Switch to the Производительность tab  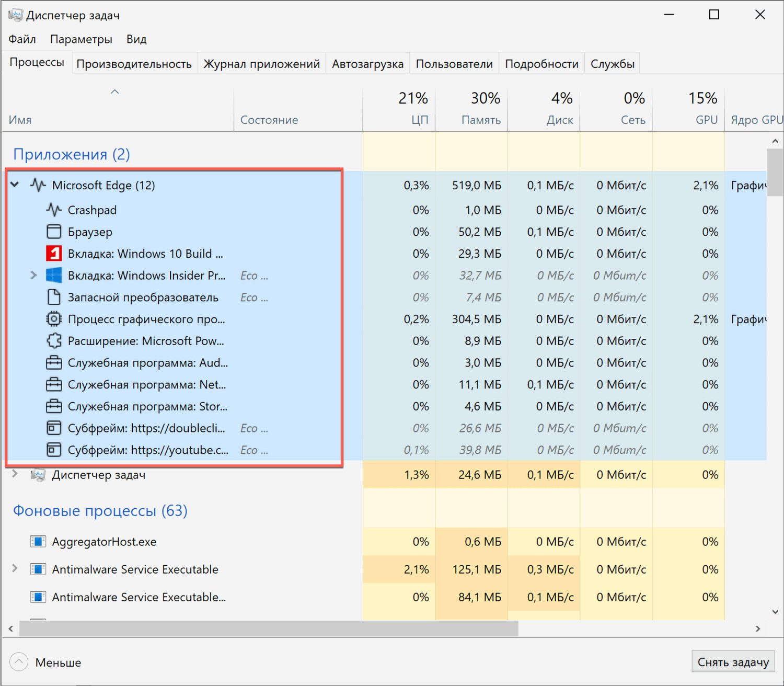[x=134, y=64]
